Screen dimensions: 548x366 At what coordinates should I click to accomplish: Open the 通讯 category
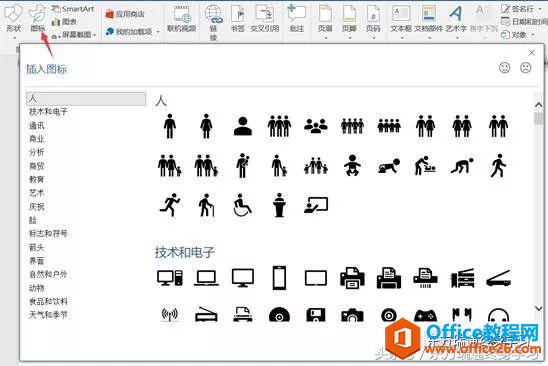coord(37,125)
